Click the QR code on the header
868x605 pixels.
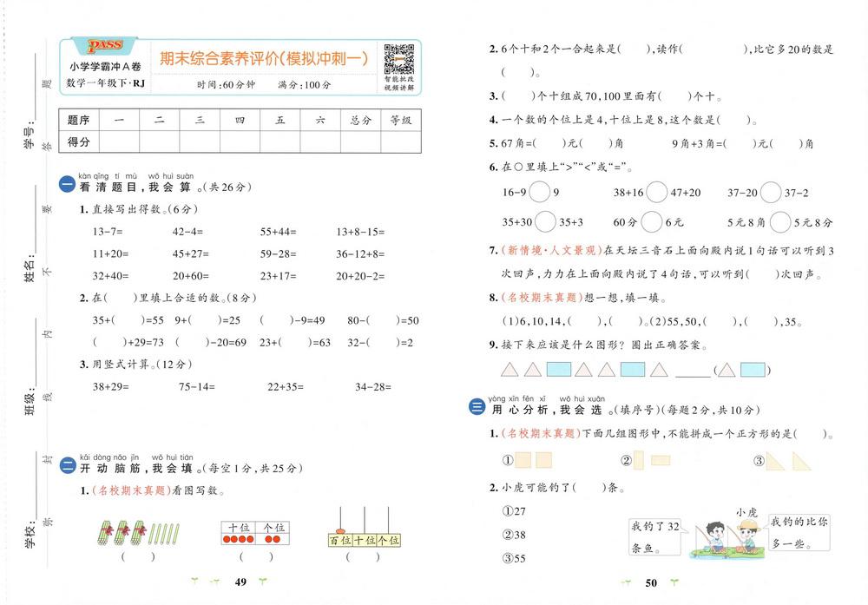pos(399,59)
